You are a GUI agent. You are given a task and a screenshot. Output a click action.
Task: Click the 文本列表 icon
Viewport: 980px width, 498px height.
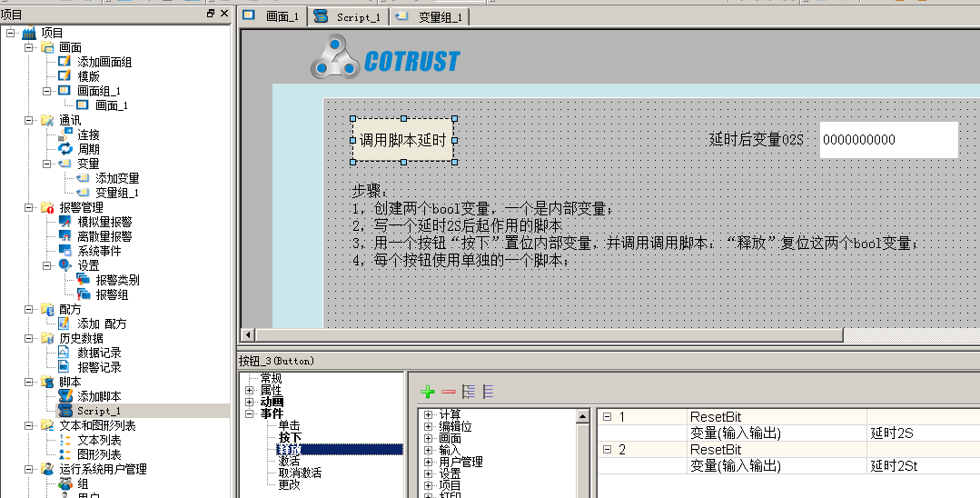(x=65, y=440)
